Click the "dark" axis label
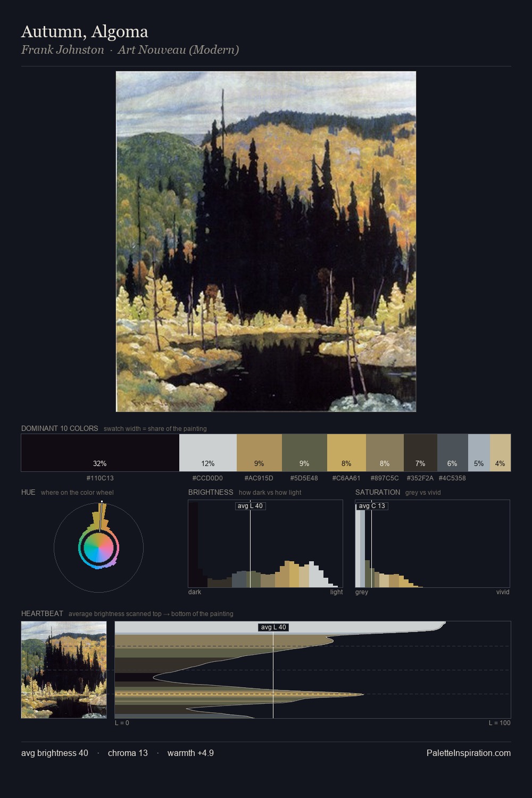 point(195,592)
